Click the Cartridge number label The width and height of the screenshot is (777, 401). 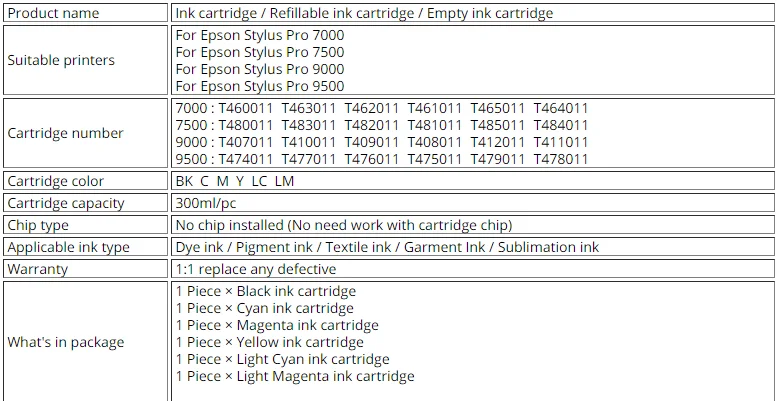tap(65, 133)
